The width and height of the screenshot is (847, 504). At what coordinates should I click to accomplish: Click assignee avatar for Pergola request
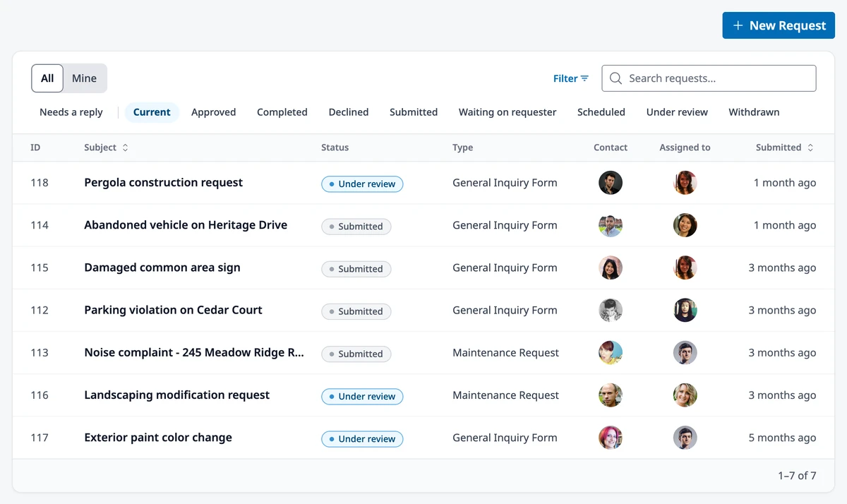tap(685, 183)
